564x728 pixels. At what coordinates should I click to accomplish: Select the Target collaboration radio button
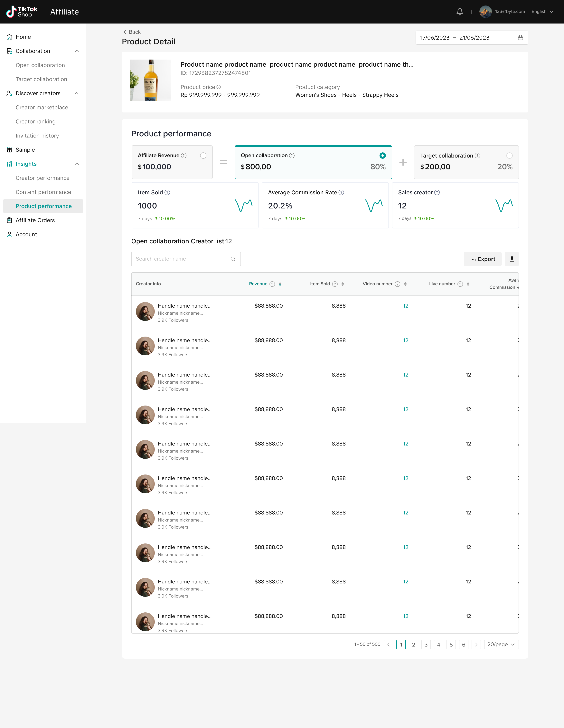click(509, 156)
